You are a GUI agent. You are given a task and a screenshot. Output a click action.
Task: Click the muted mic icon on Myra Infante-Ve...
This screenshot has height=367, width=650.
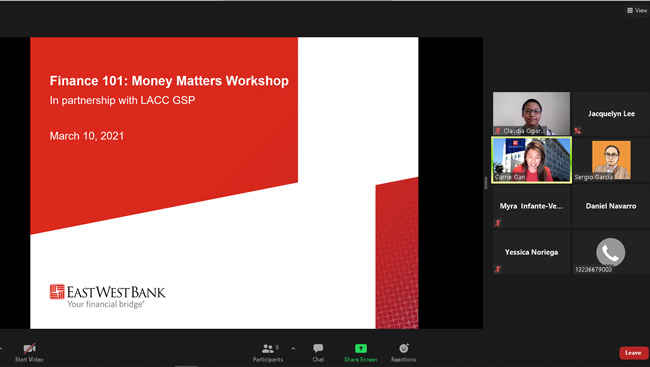pyautogui.click(x=498, y=223)
